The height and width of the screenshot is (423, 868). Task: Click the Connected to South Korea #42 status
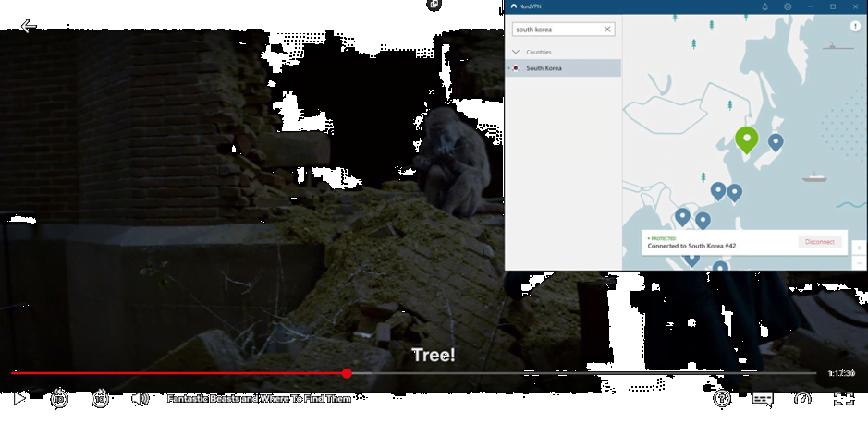[x=691, y=246]
